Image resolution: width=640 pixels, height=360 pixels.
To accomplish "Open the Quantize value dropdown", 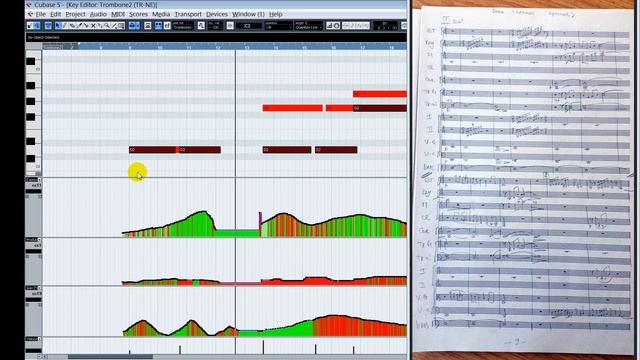I will (279, 28).
